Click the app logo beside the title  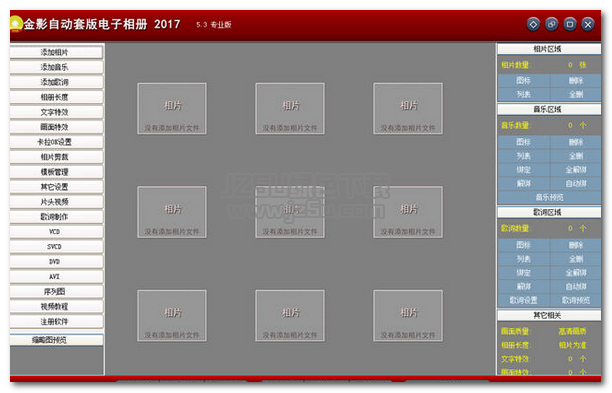click(15, 24)
